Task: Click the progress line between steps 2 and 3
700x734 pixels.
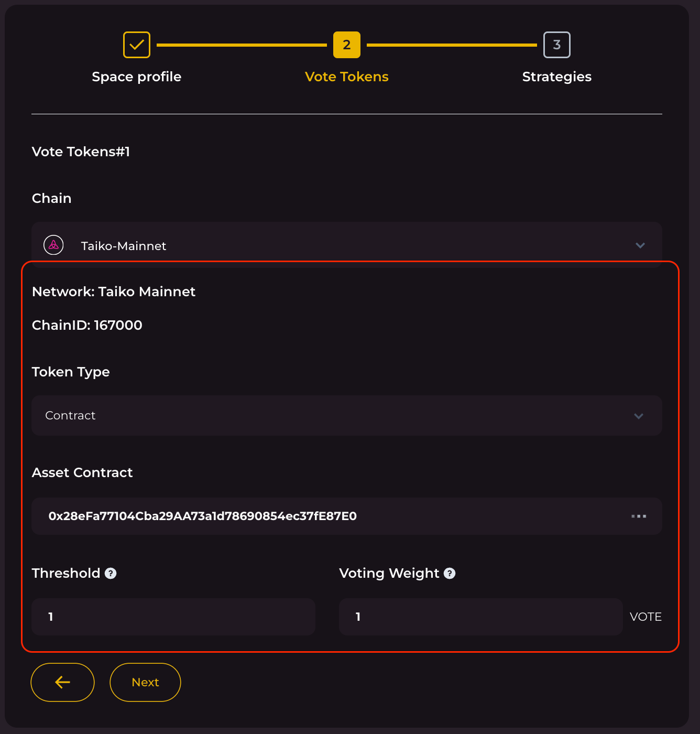Action: click(x=452, y=45)
